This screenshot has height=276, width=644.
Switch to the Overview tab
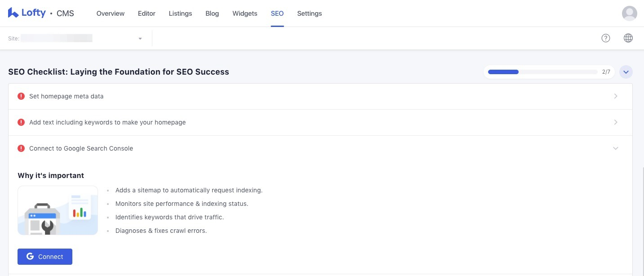pos(111,13)
